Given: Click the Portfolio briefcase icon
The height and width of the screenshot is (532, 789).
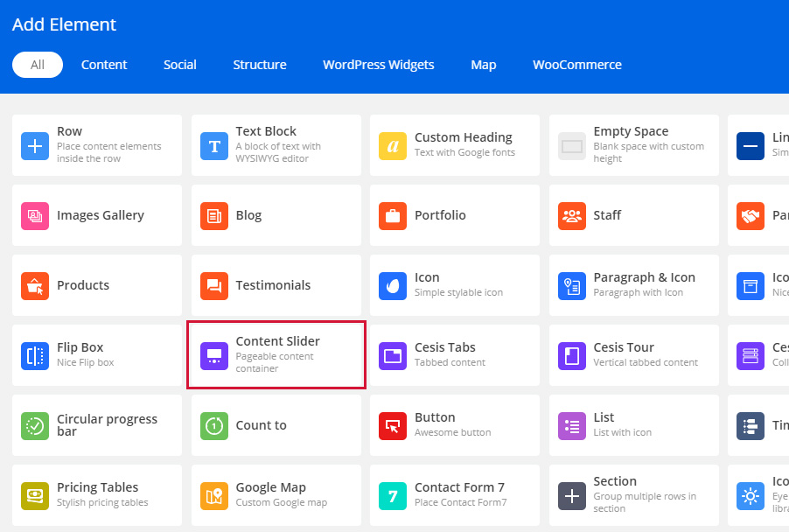Looking at the screenshot, I should pyautogui.click(x=393, y=215).
